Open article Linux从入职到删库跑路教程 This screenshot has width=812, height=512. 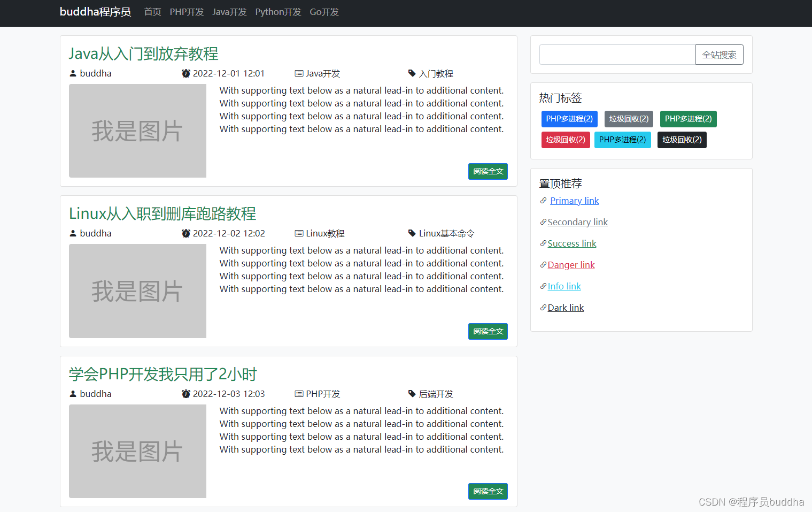point(163,213)
